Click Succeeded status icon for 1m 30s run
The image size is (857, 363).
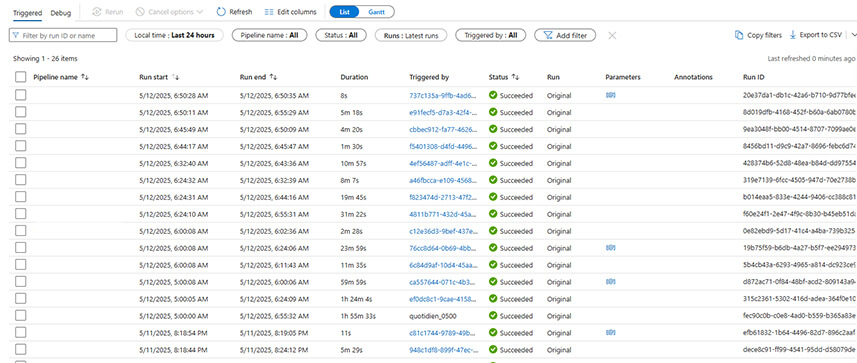click(493, 146)
